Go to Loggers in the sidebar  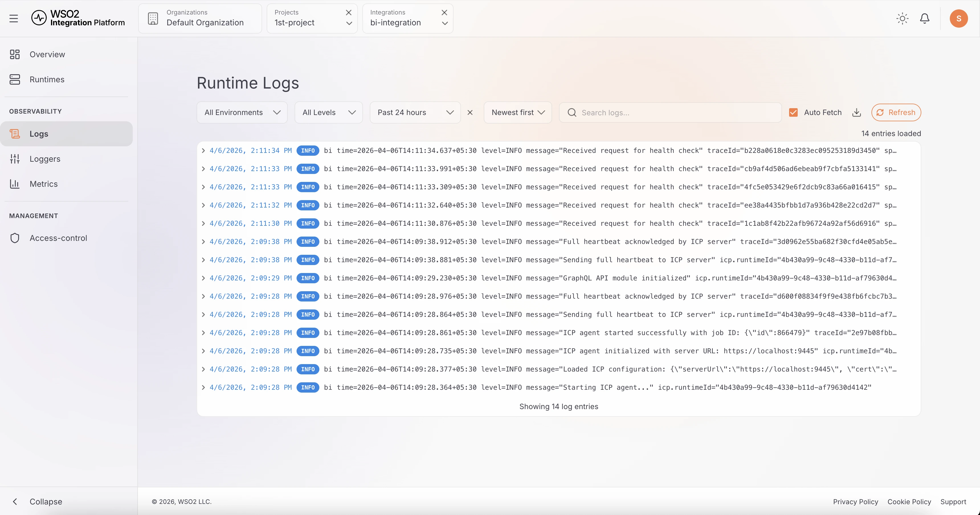(45, 159)
